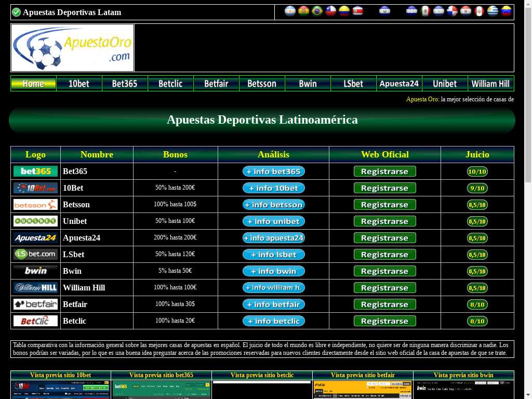Click the Argentina flag icon
The height and width of the screenshot is (399, 532).
(x=290, y=11)
